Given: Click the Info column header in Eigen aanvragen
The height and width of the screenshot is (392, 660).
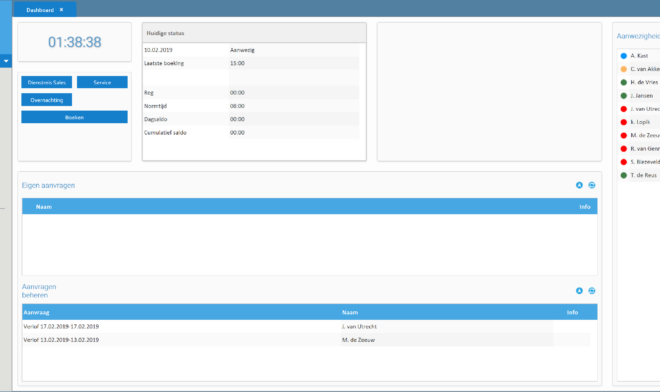Looking at the screenshot, I should [585, 207].
